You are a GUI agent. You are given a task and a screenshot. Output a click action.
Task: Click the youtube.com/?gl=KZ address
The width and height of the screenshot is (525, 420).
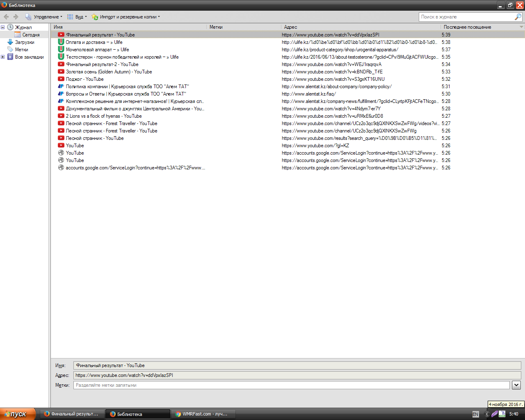(x=315, y=146)
